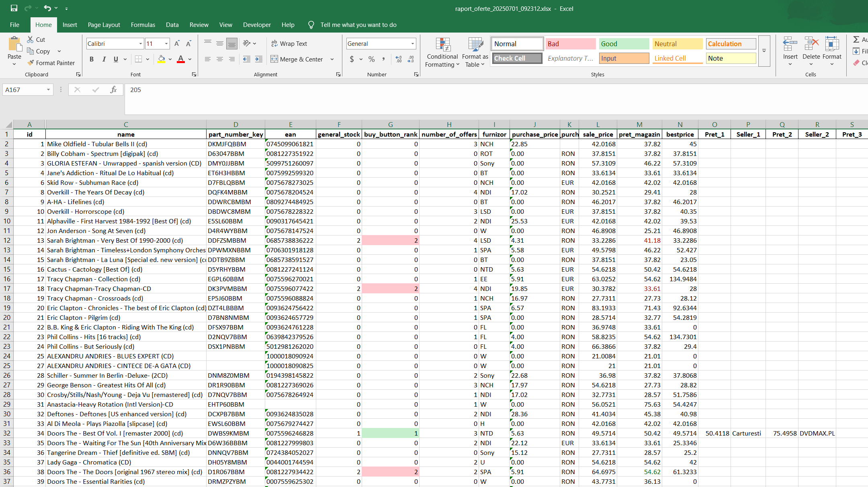This screenshot has width=868, height=487.
Task: Click the Paste clipboard icon
Action: click(x=14, y=44)
